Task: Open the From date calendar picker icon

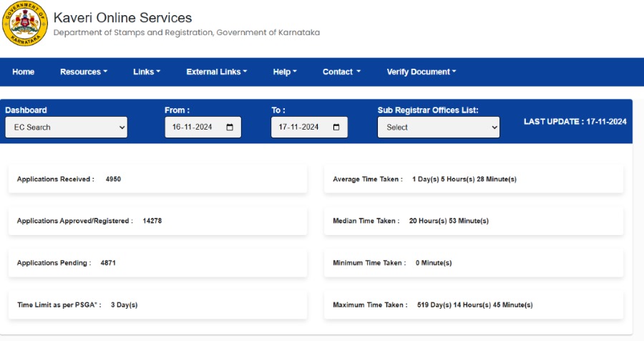Action: pyautogui.click(x=230, y=127)
